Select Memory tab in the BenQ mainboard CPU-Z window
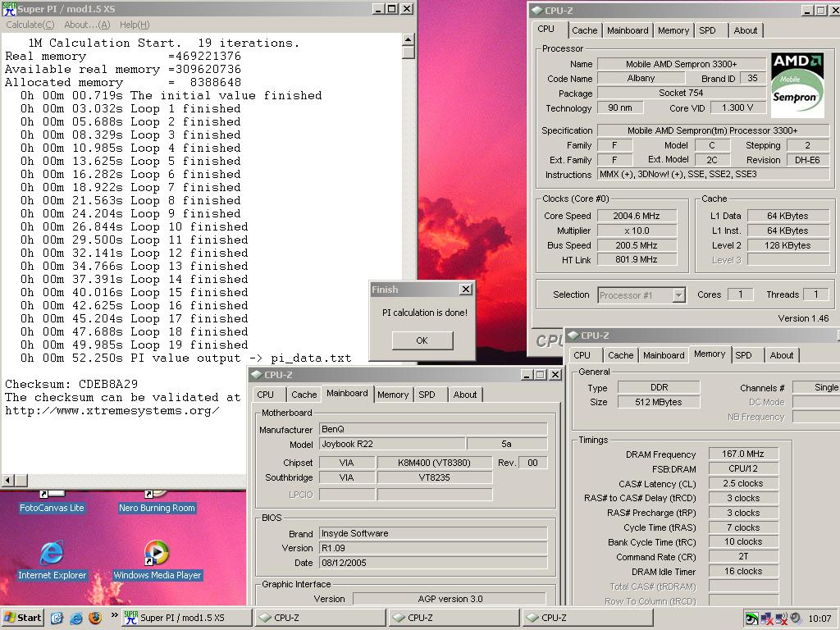This screenshot has width=840, height=630. [x=393, y=395]
